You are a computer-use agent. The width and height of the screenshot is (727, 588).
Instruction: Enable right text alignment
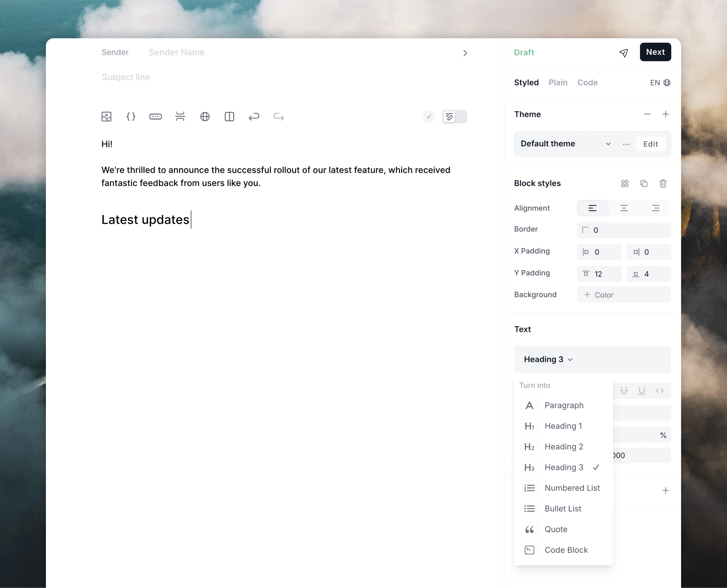pyautogui.click(x=656, y=208)
